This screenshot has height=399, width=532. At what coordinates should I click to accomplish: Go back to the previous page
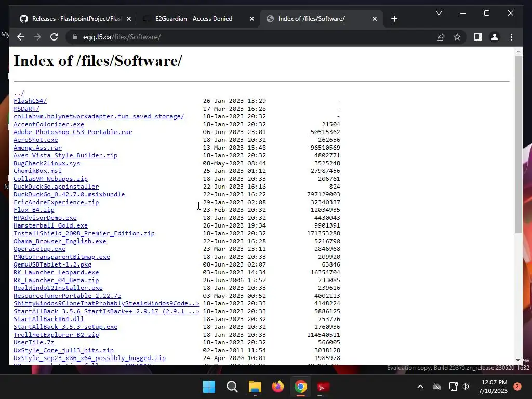(x=21, y=37)
